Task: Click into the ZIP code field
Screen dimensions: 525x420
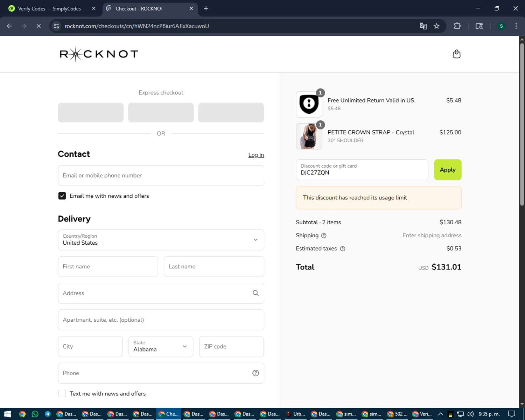Action: pos(231,346)
